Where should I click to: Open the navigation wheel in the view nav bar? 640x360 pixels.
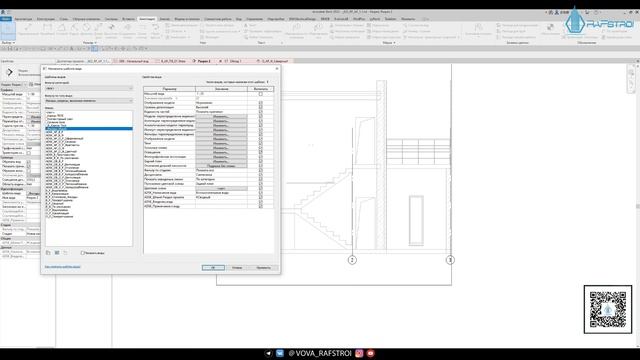pos(631,73)
